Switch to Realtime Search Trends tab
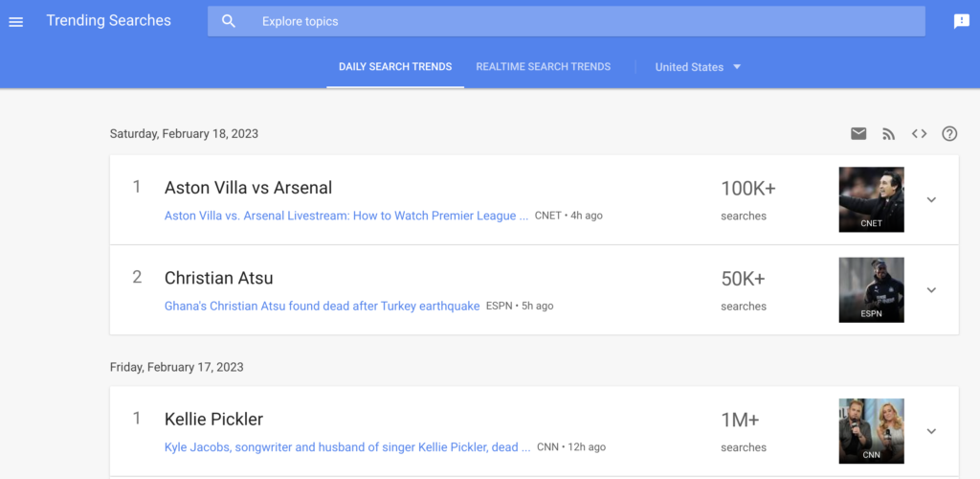 pyautogui.click(x=544, y=67)
